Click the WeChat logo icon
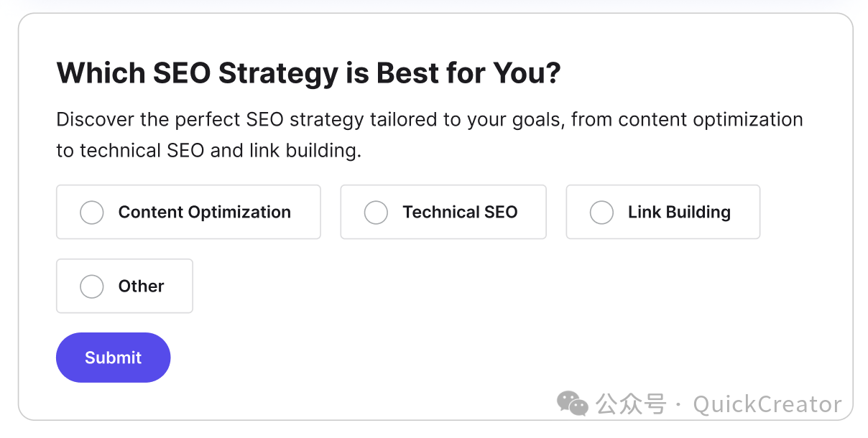This screenshot has height=438, width=868. [573, 404]
